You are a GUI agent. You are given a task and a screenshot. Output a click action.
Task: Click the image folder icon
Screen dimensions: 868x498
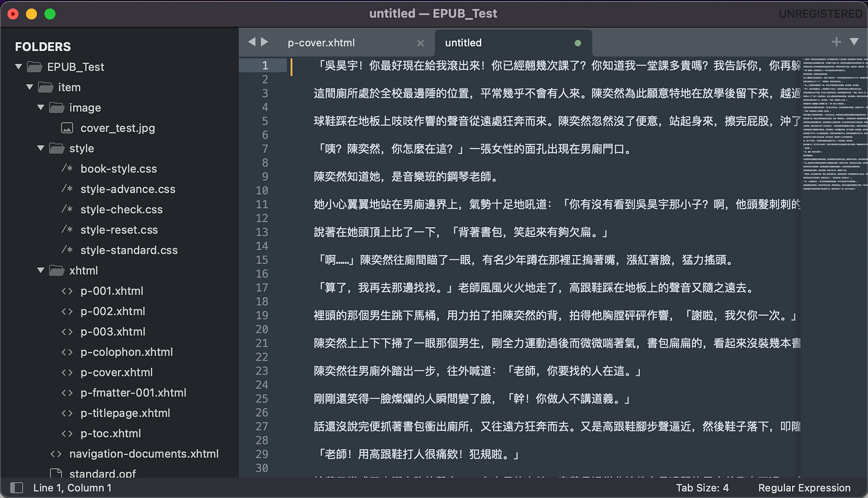(x=56, y=107)
